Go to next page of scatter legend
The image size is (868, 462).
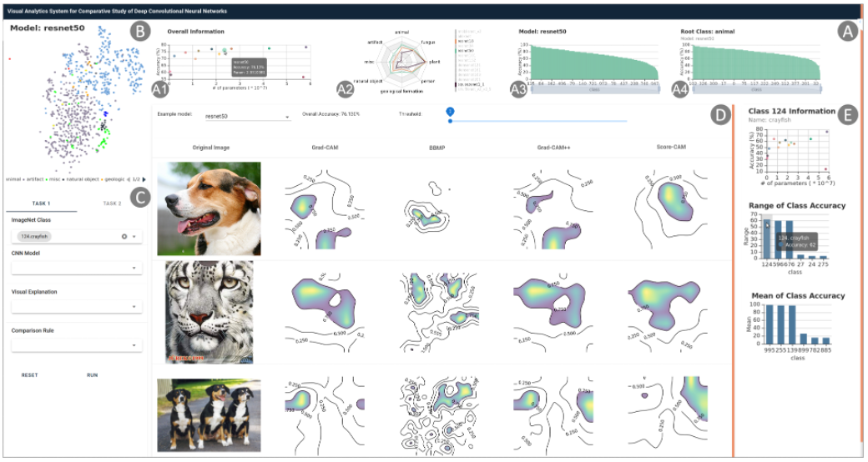[144, 178]
